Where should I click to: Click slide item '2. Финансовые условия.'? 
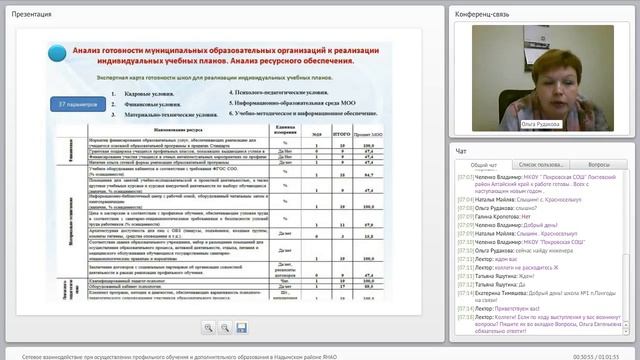[x=146, y=104]
